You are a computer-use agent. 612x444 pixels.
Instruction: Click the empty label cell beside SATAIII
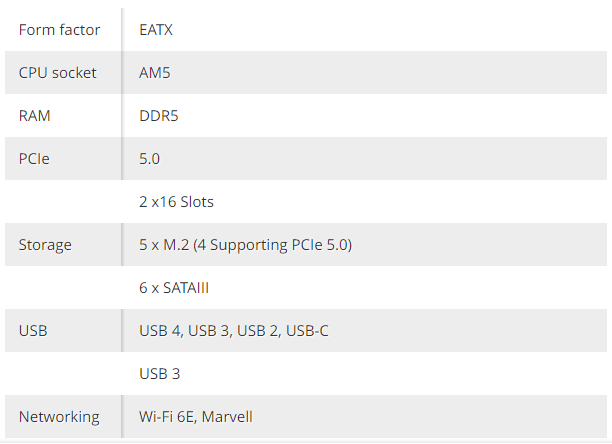pyautogui.click(x=63, y=288)
